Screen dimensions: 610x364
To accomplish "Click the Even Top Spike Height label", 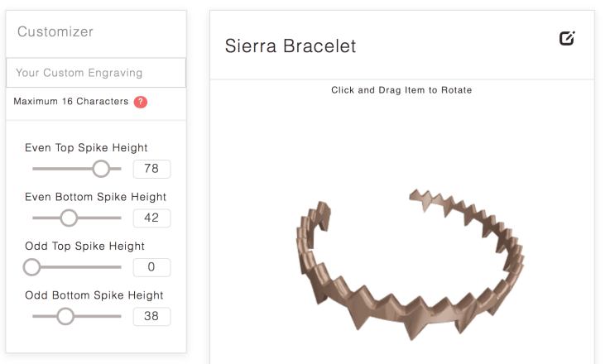I will pyautogui.click(x=86, y=148).
